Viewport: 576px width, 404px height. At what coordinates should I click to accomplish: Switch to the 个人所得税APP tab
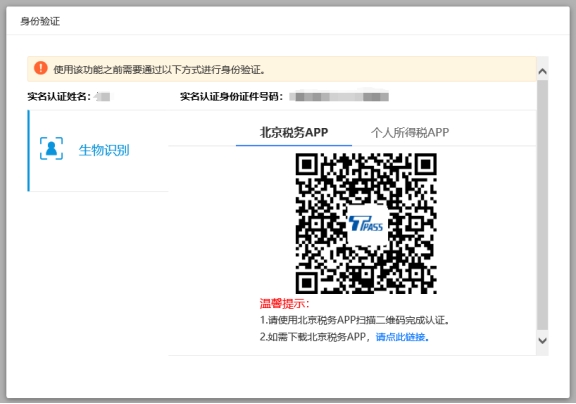click(x=410, y=132)
